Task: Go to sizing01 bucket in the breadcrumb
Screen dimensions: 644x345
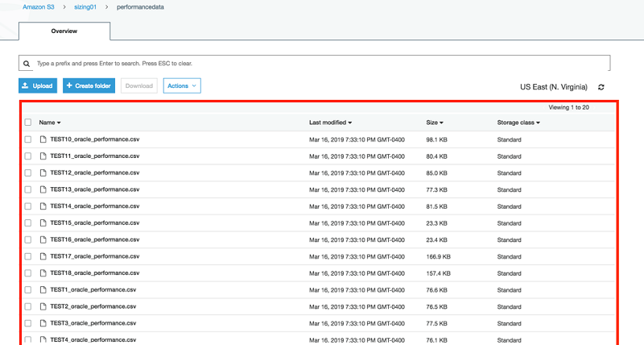Action: pos(87,6)
